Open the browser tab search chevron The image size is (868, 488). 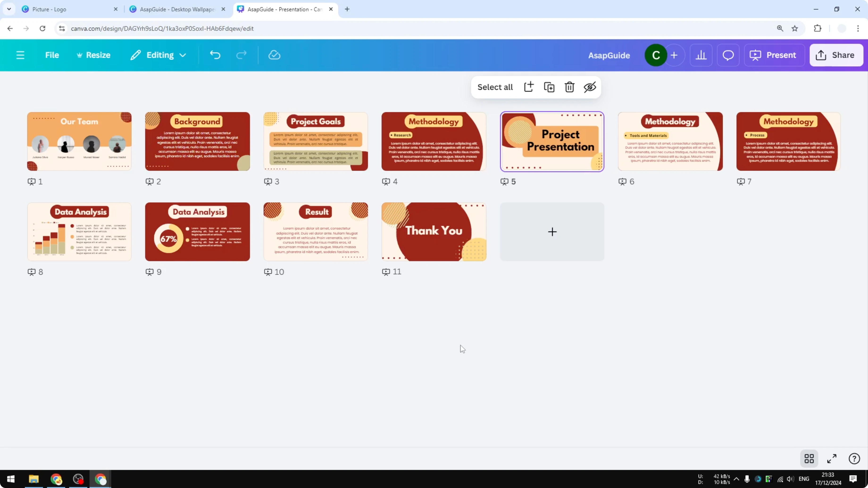[x=9, y=9]
